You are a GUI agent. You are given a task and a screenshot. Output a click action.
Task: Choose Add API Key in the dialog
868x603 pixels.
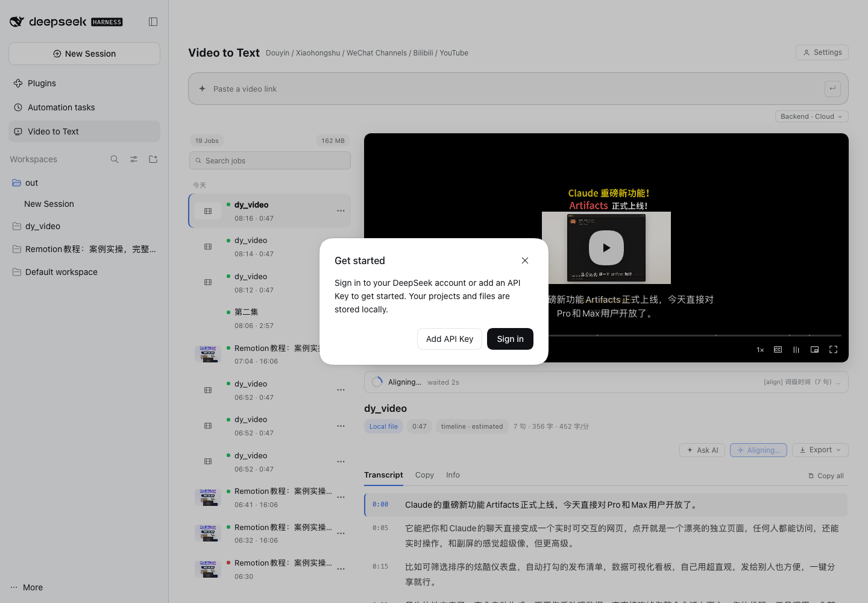pos(450,339)
